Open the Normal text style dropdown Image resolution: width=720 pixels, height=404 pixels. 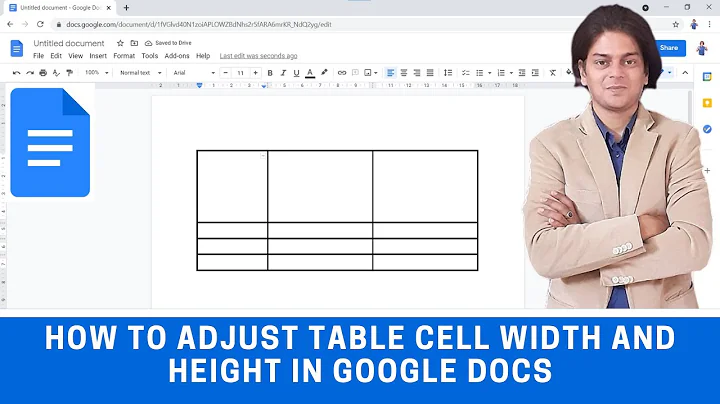141,73
